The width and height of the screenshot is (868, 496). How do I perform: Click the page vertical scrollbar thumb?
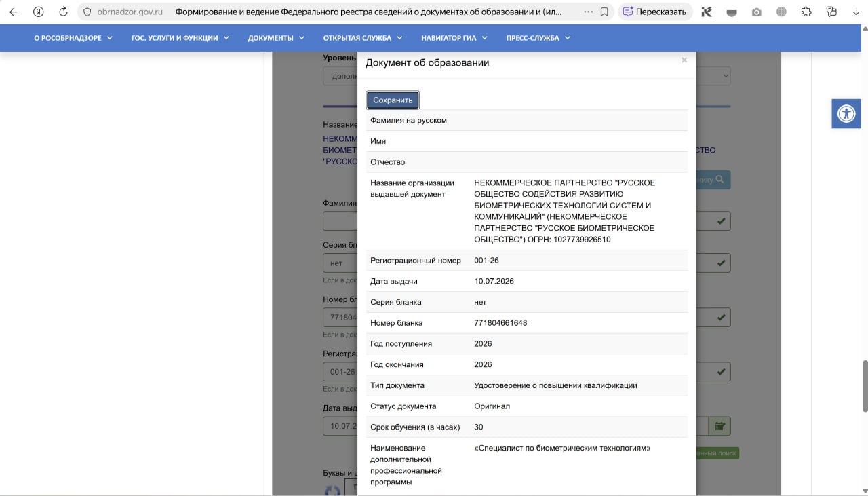(x=865, y=385)
